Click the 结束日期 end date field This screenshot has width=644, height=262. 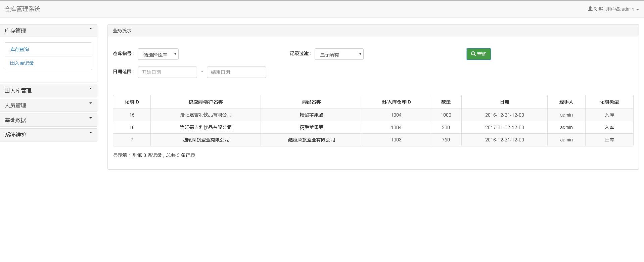[236, 72]
